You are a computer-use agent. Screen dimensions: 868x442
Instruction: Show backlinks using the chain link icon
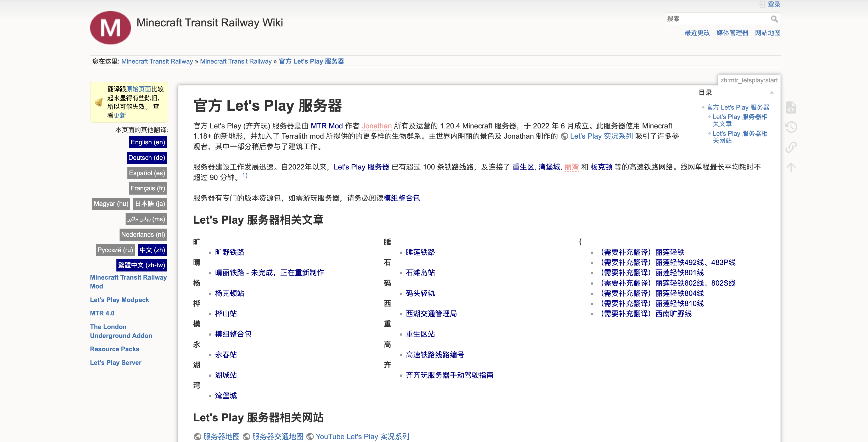791,147
